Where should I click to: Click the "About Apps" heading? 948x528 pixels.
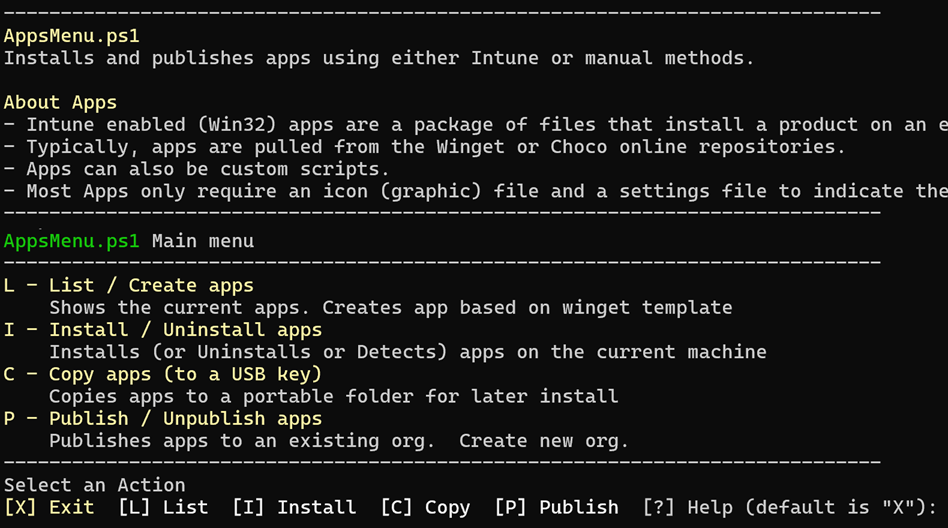[x=60, y=103]
